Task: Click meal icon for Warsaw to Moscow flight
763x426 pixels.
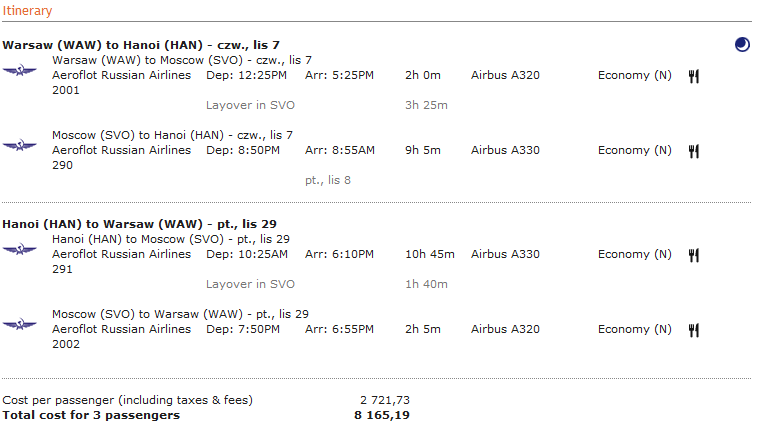Action: coord(694,76)
